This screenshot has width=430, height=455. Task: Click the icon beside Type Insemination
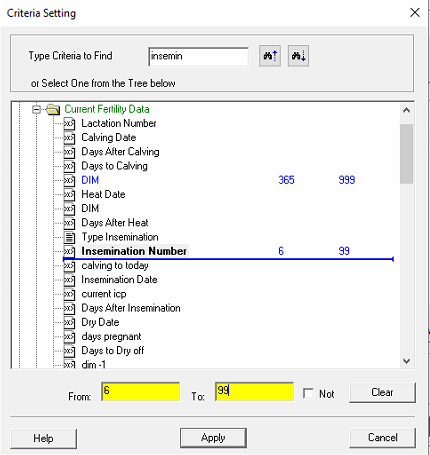(x=69, y=237)
